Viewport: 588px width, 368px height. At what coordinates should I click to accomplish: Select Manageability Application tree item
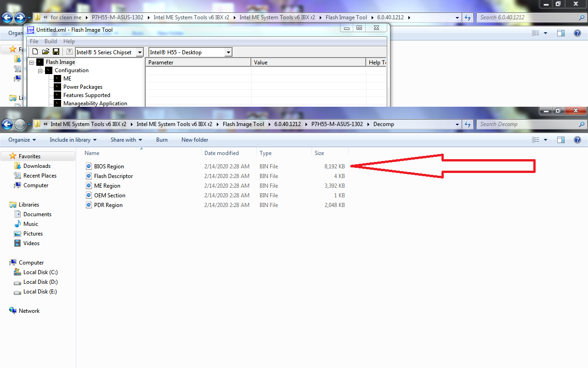click(95, 103)
